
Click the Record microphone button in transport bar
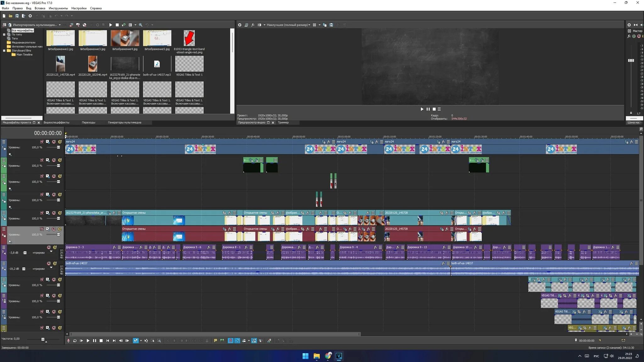pos(68,341)
